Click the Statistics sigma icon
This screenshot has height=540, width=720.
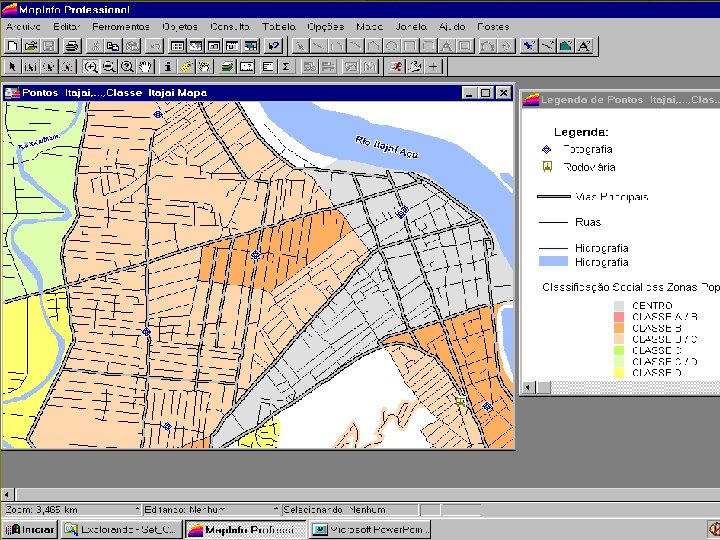coord(286,67)
